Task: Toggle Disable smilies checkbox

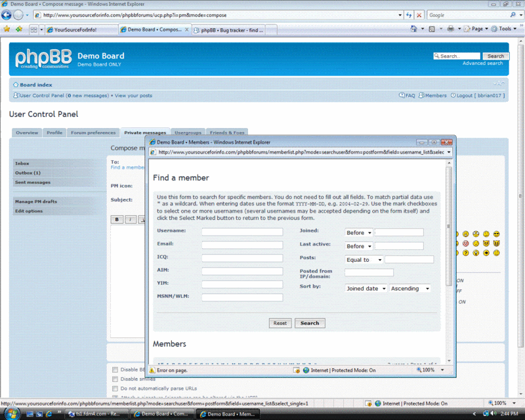Action: (x=115, y=379)
